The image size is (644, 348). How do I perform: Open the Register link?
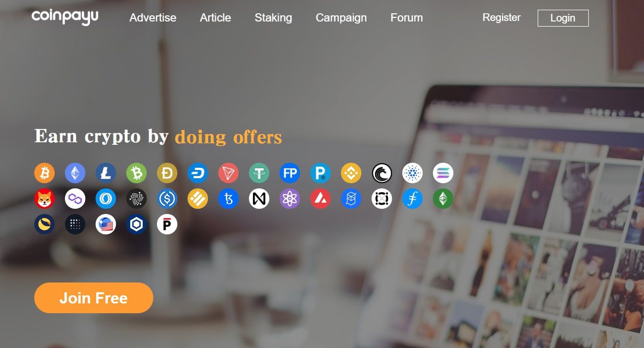click(501, 17)
